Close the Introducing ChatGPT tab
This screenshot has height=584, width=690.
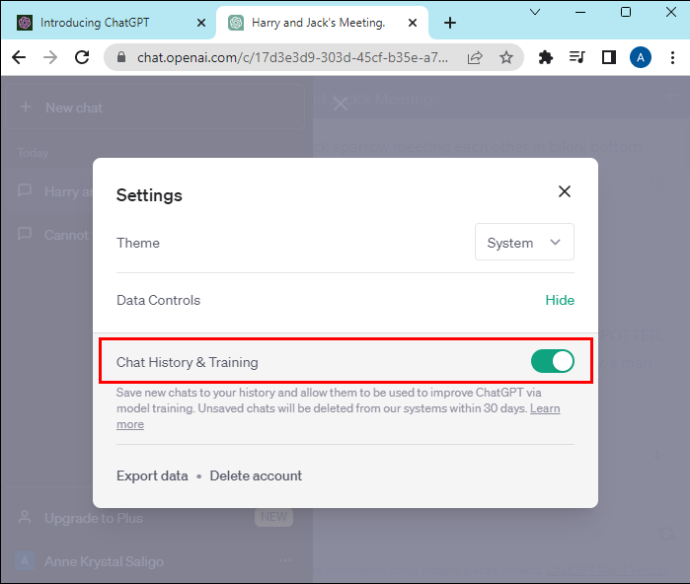coord(201,23)
